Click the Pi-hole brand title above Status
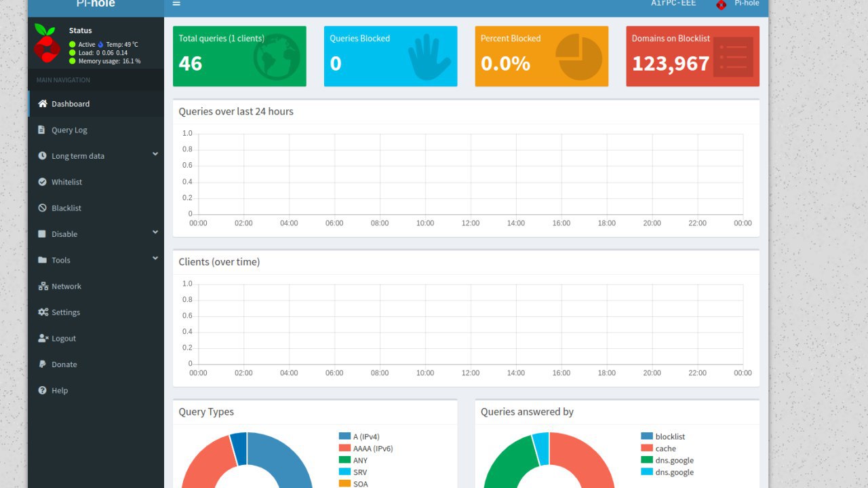This screenshot has width=868, height=488. 96,4
